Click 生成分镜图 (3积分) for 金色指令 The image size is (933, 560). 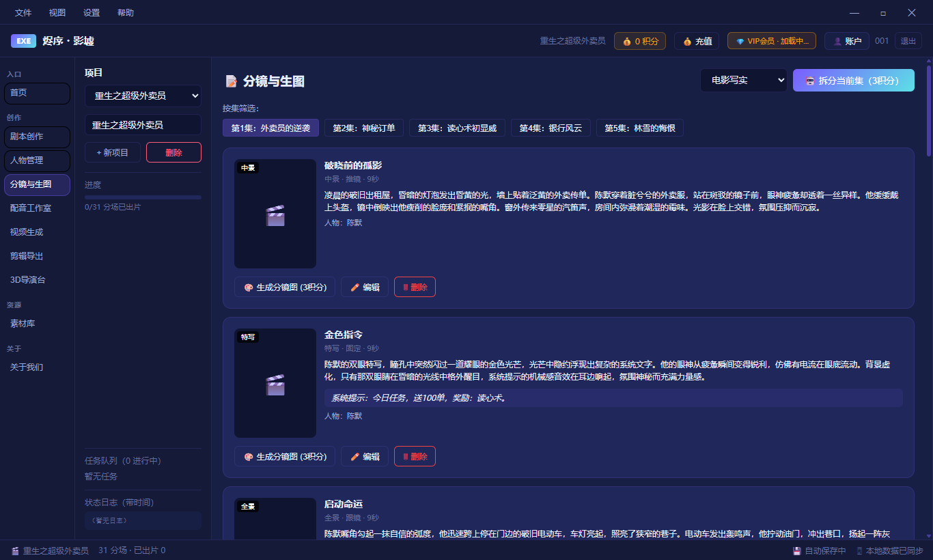tap(285, 457)
